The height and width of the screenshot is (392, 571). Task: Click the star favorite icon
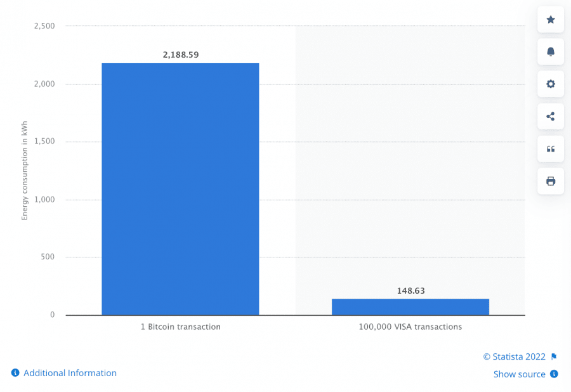tap(550, 20)
